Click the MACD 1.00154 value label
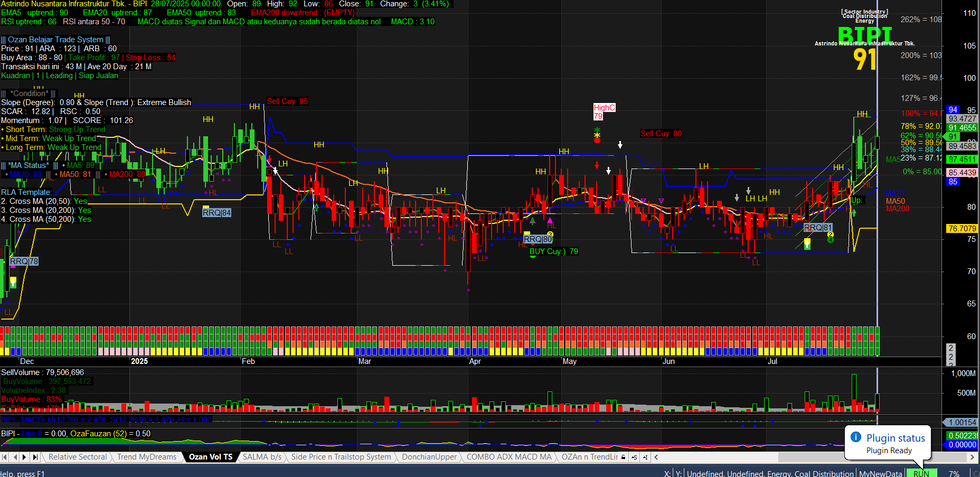This screenshot has width=980, height=477. click(961, 423)
